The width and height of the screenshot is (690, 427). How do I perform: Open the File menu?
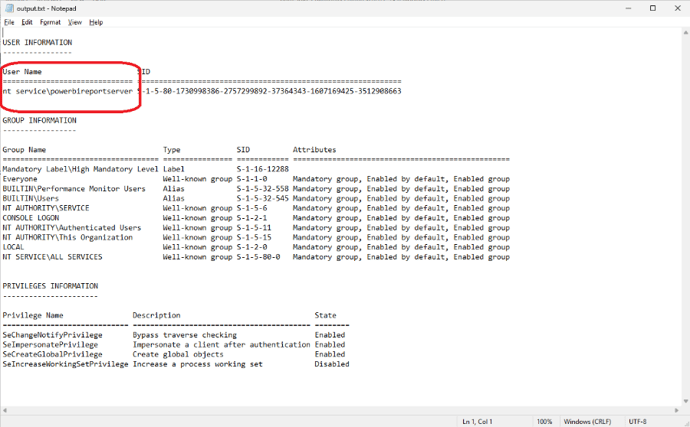pyautogui.click(x=9, y=22)
